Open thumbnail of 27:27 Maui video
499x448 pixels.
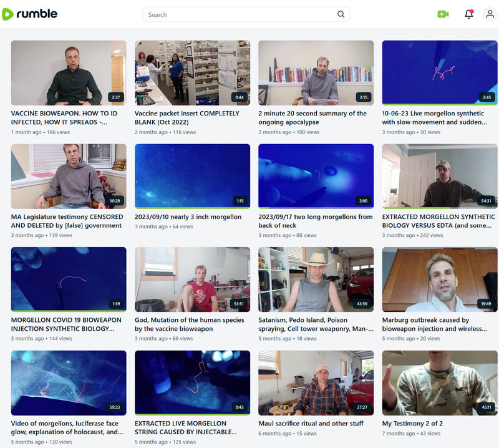316,382
